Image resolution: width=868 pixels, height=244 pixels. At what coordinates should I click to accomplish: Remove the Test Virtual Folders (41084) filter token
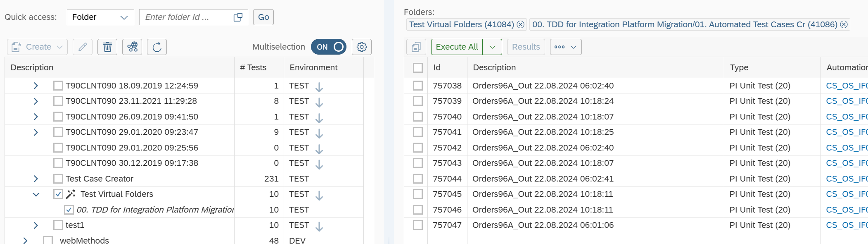[x=521, y=25]
